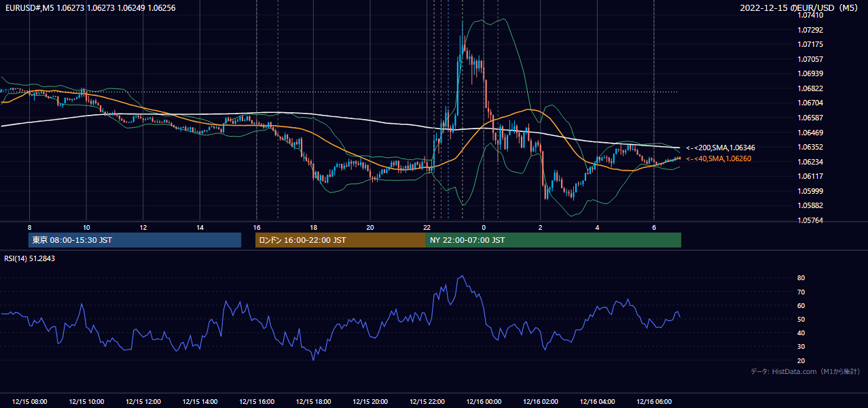Click the 12/16 06:00 date label
The width and height of the screenshot is (868, 408).
click(655, 402)
